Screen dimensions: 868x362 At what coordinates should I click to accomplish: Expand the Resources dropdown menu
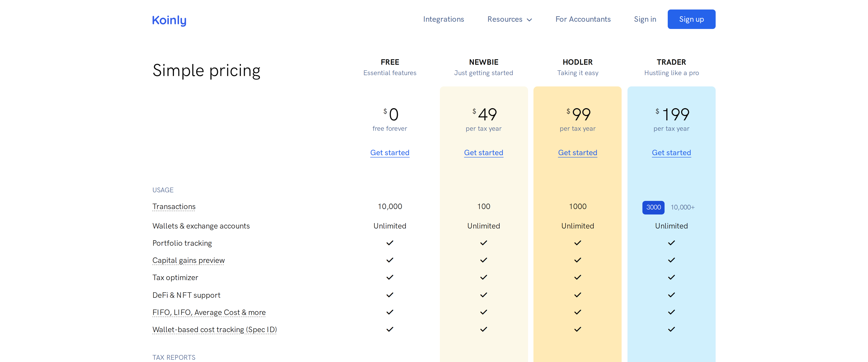(x=509, y=19)
